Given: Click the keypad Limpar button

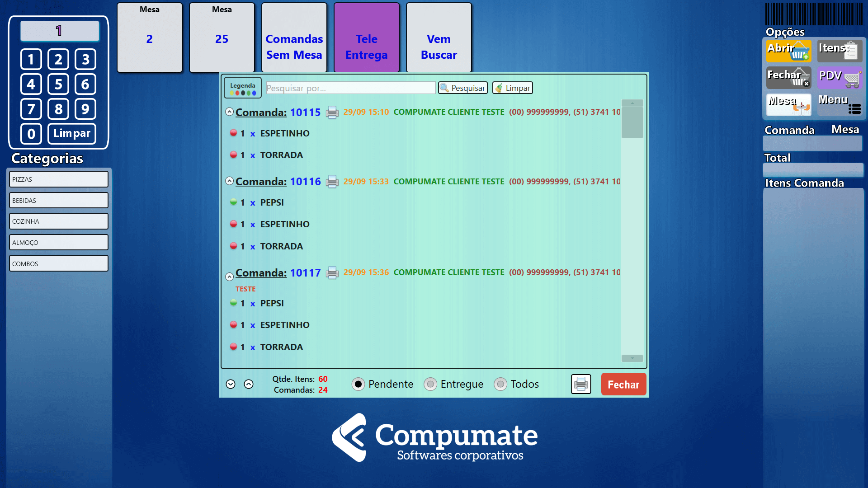Looking at the screenshot, I should coord(72,134).
